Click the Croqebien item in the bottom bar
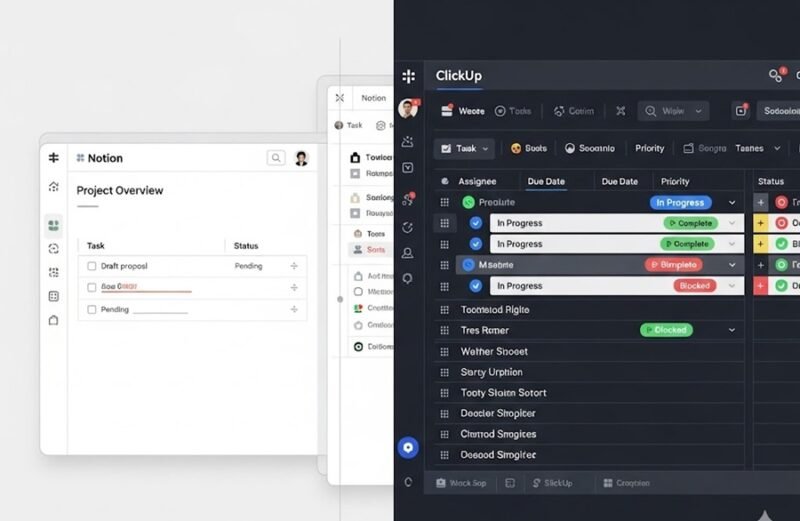This screenshot has width=800, height=521. (x=627, y=483)
